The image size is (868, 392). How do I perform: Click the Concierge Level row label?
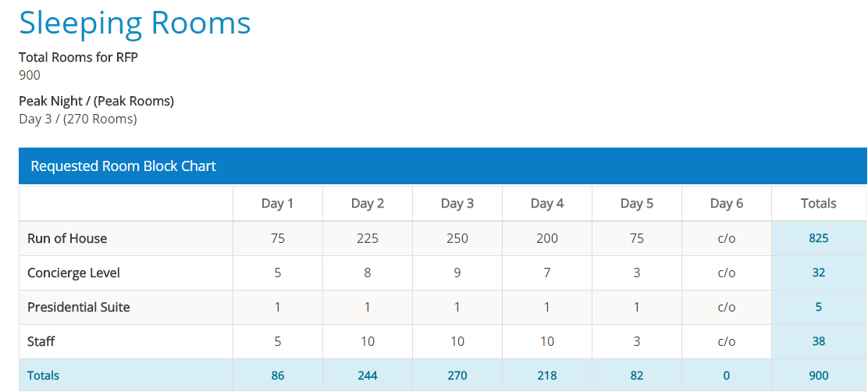click(73, 273)
